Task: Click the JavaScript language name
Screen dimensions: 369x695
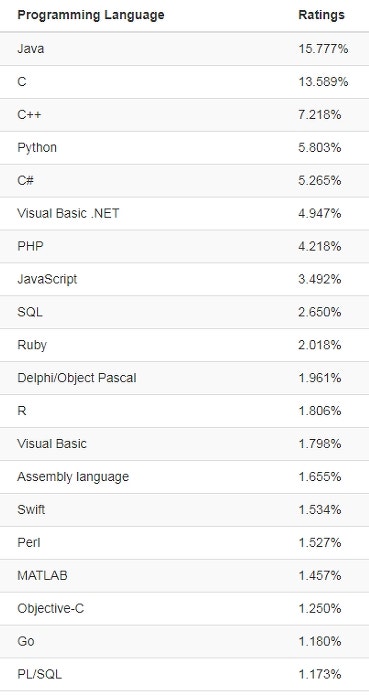Action: tap(47, 279)
